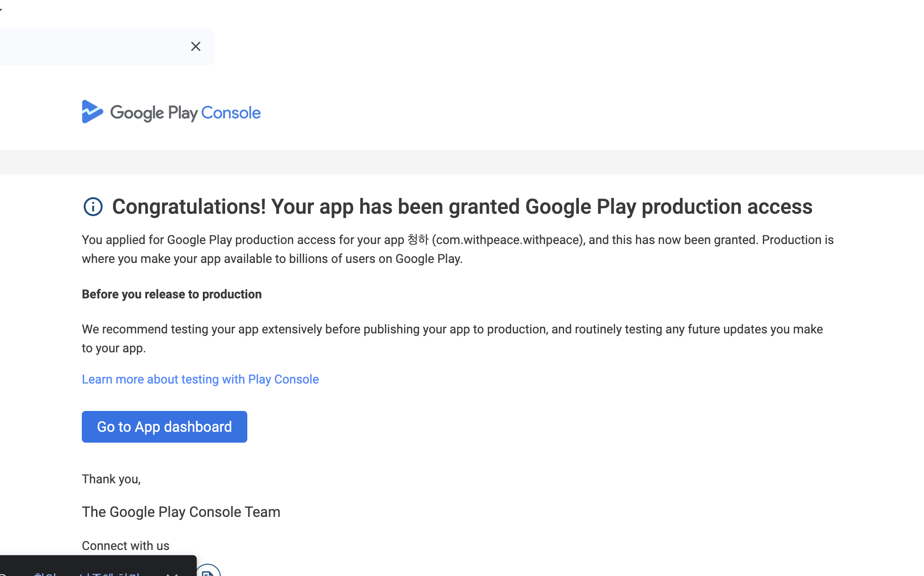Image resolution: width=924 pixels, height=576 pixels.
Task: Click the Google Play Console wordmark text
Action: coord(185,113)
